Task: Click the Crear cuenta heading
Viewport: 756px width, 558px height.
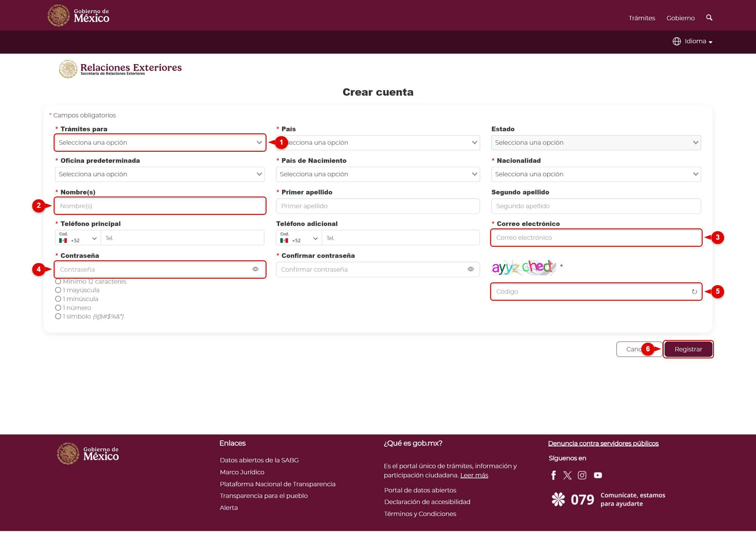Action: (378, 92)
